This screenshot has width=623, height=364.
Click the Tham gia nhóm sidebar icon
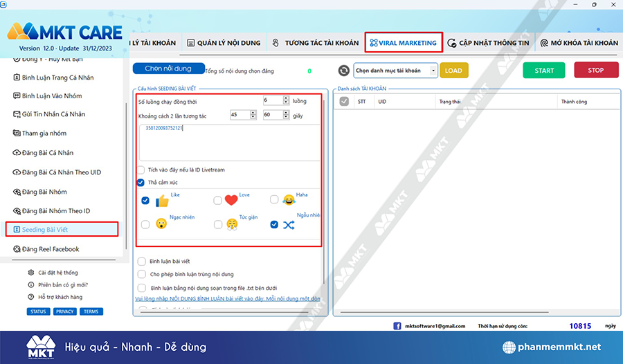(17, 133)
